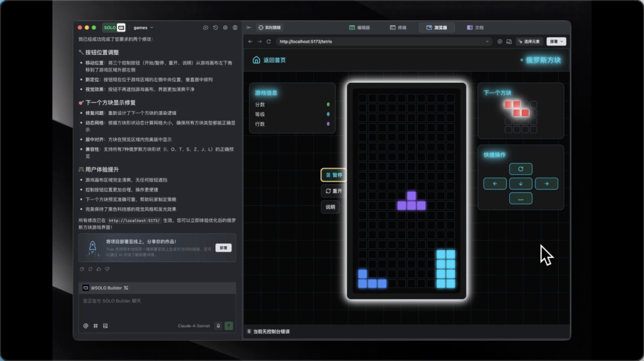Toggle the 实时跟随 live follow button
The width and height of the screenshot is (644, 361).
click(270, 27)
